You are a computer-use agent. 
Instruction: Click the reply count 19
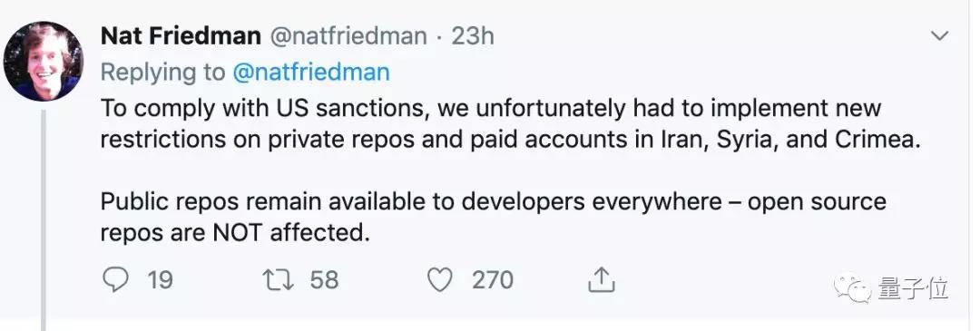[160, 280]
